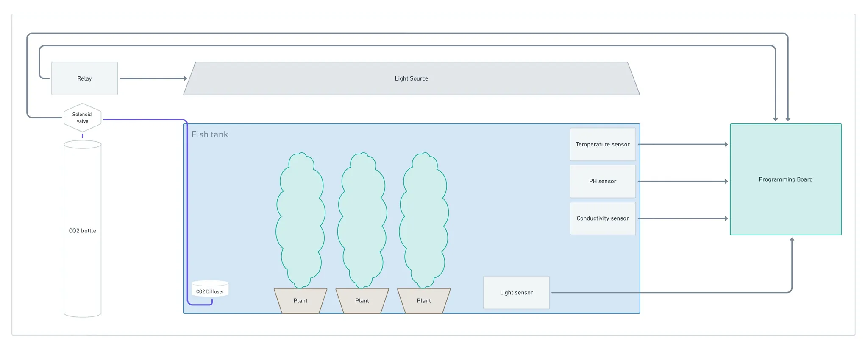Select the middle Plant pot
Viewport: 868px width, 350px height.
coord(362,301)
